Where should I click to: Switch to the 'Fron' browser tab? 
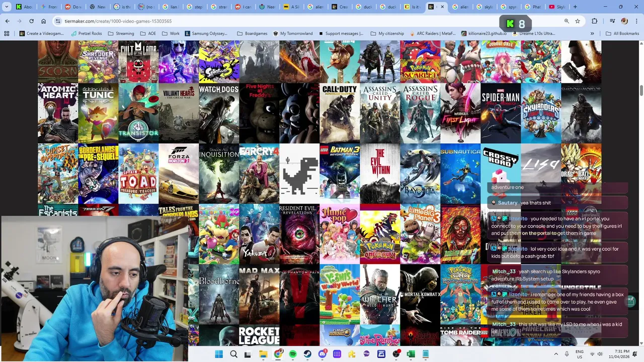click(x=49, y=7)
